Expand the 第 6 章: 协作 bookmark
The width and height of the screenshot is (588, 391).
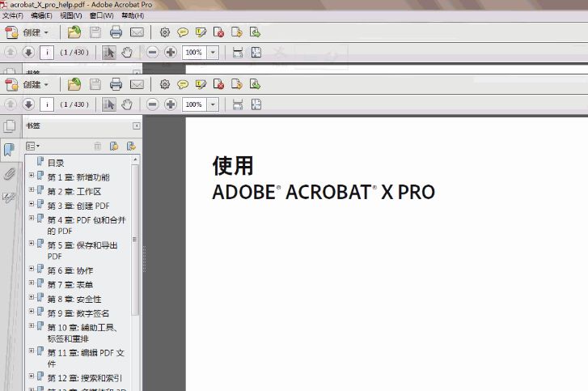pos(32,269)
